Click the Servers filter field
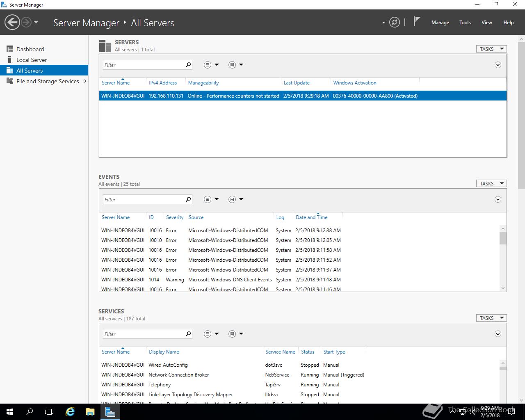 point(143,65)
